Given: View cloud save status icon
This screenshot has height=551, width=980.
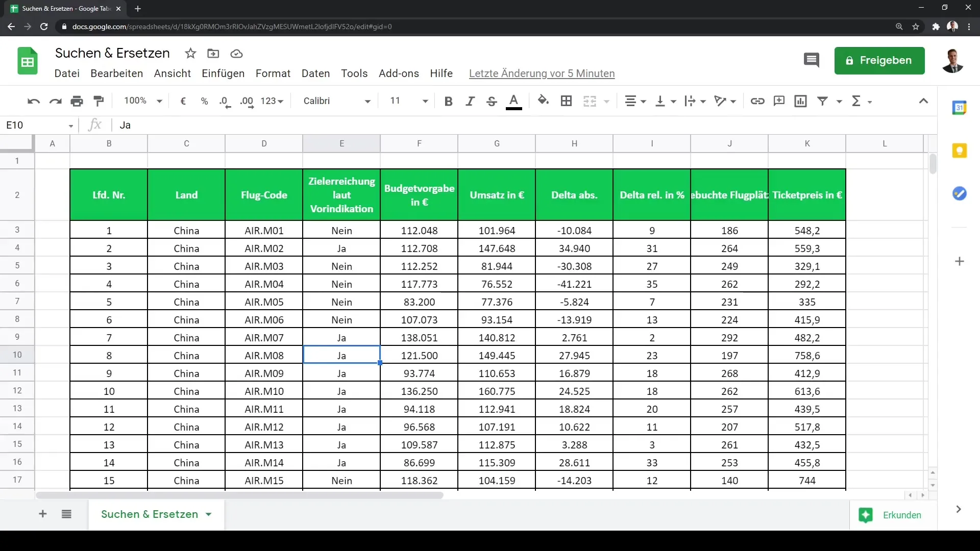Looking at the screenshot, I should click(236, 53).
